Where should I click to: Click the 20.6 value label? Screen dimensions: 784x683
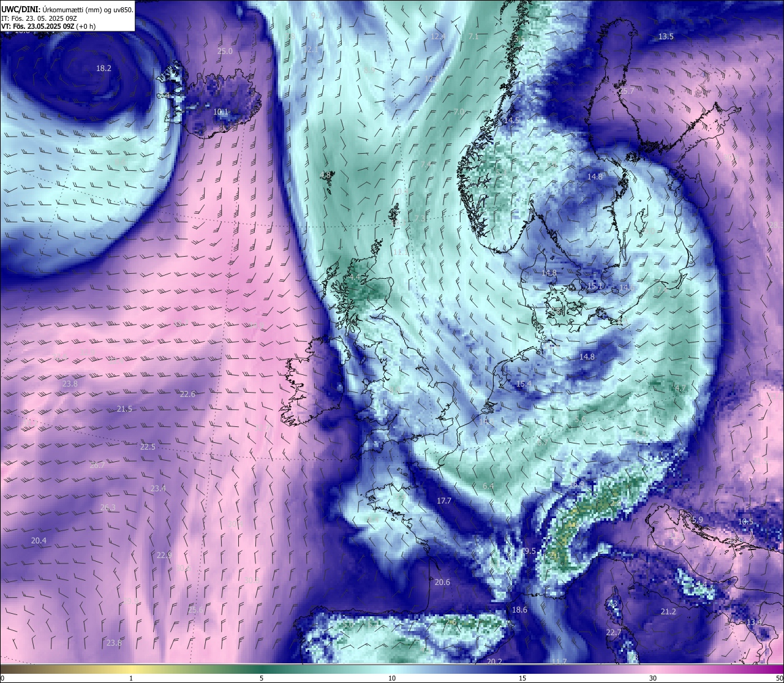[x=442, y=582]
